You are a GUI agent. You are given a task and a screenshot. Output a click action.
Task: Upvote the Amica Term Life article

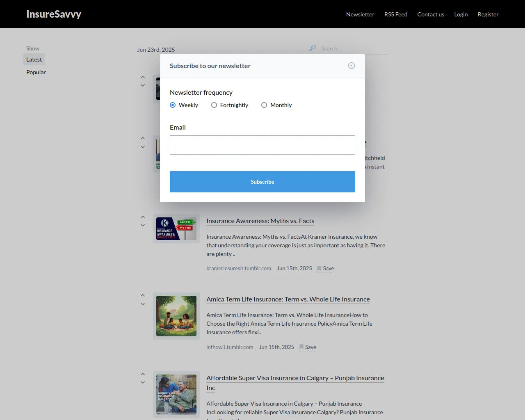pos(143,295)
